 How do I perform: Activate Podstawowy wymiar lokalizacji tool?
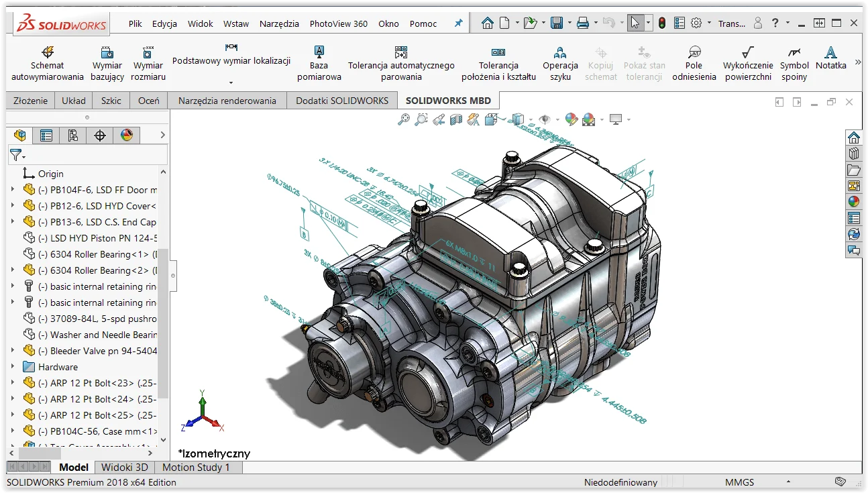[231, 55]
